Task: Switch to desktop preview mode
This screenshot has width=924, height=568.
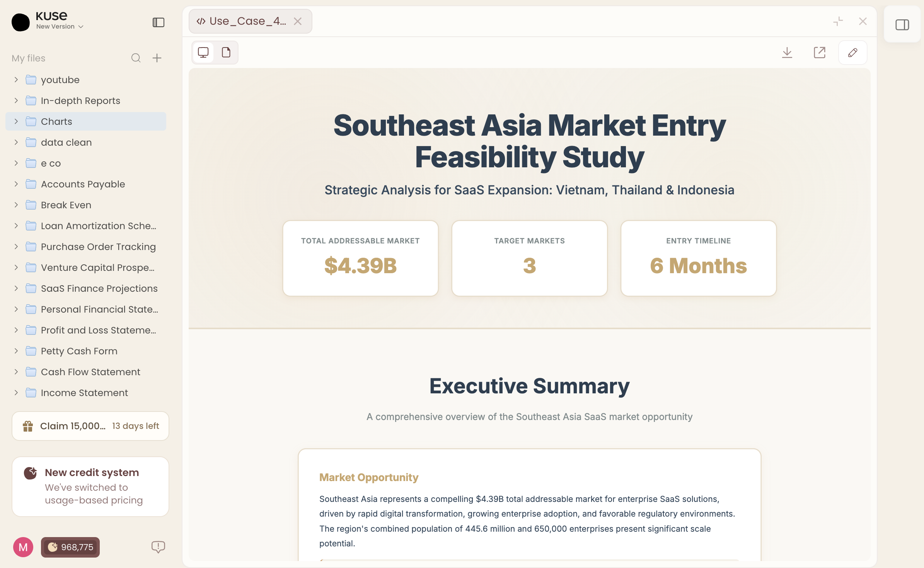Action: click(203, 52)
